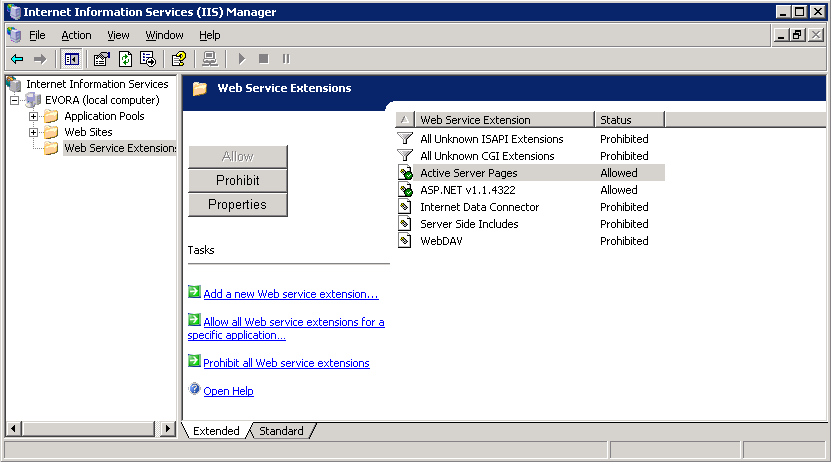Toggle the Show/Hide Console Tree icon
831x462 pixels.
71,59
